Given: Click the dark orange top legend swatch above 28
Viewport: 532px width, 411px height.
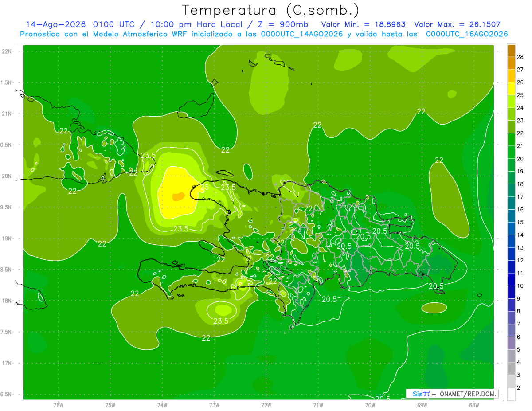Looking at the screenshot, I should pos(512,51).
